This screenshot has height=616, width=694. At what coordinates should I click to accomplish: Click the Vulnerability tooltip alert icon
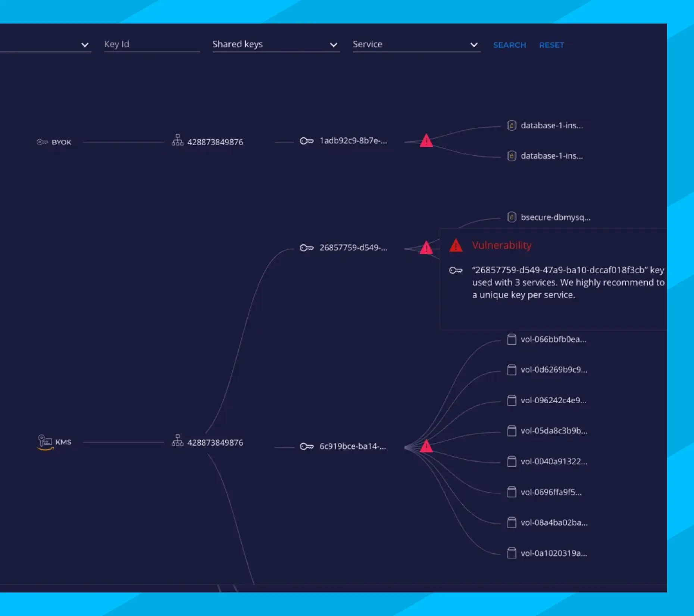456,245
